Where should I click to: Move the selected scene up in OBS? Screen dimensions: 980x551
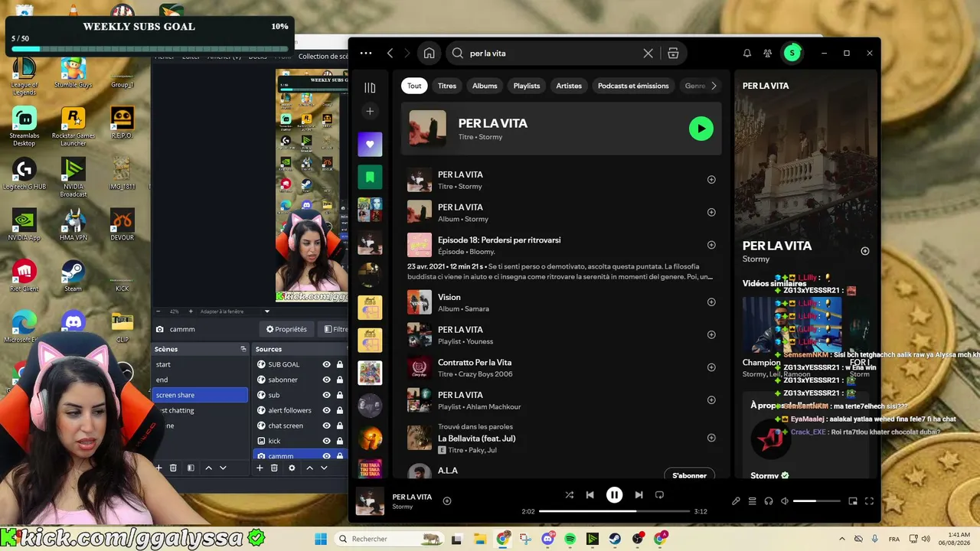(208, 468)
